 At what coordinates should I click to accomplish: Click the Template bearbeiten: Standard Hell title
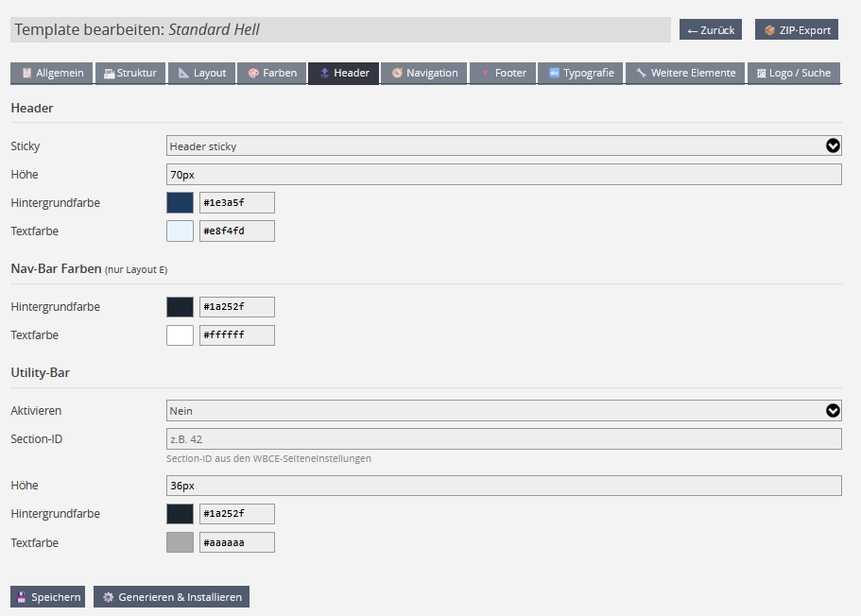click(x=137, y=29)
